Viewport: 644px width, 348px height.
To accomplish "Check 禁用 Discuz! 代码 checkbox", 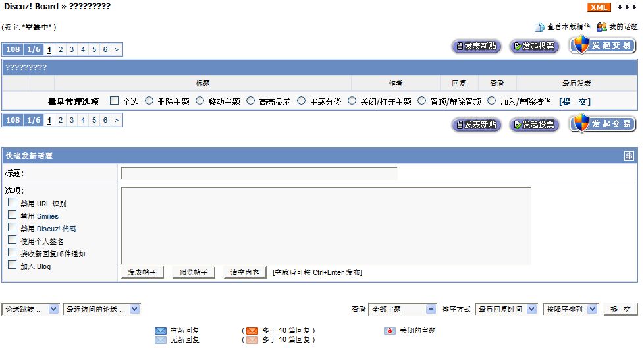I will click(13, 227).
